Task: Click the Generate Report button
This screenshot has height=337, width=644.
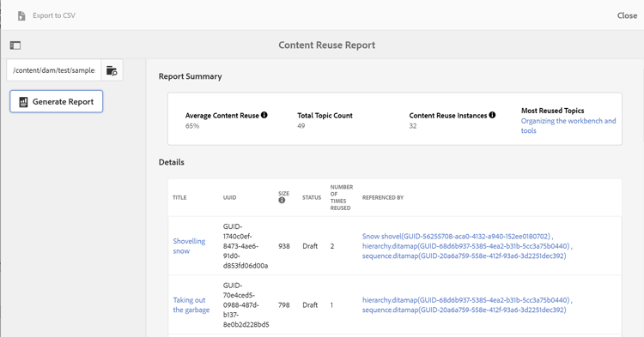Action: point(57,102)
